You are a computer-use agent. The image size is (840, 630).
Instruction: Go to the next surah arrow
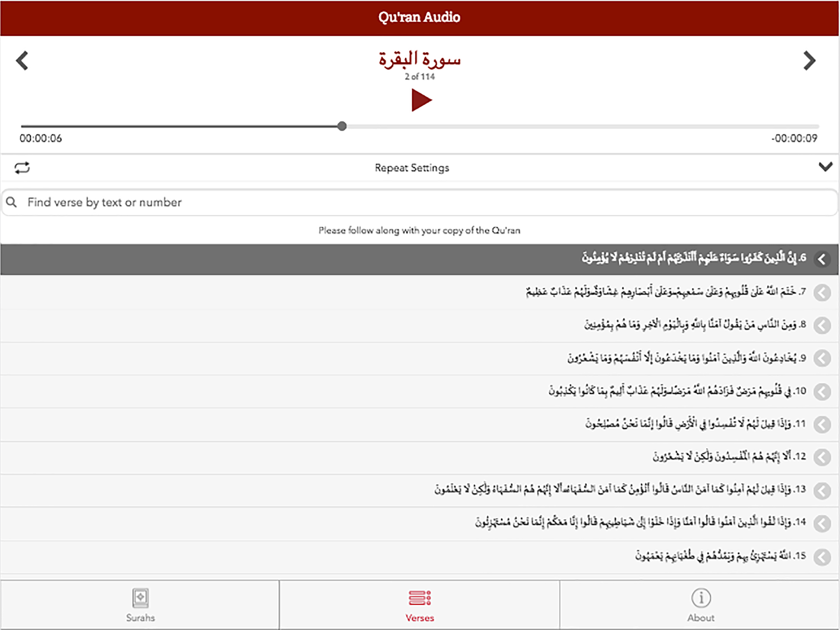pyautogui.click(x=809, y=61)
